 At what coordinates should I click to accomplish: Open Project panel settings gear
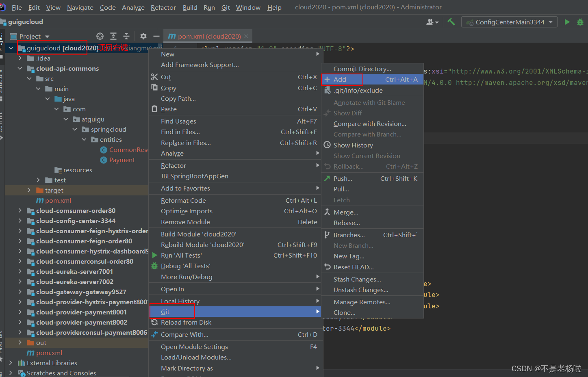143,36
